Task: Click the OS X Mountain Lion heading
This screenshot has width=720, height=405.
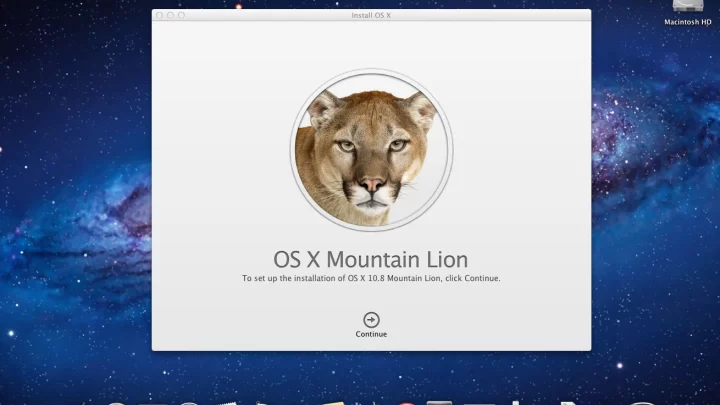Action: click(x=371, y=259)
